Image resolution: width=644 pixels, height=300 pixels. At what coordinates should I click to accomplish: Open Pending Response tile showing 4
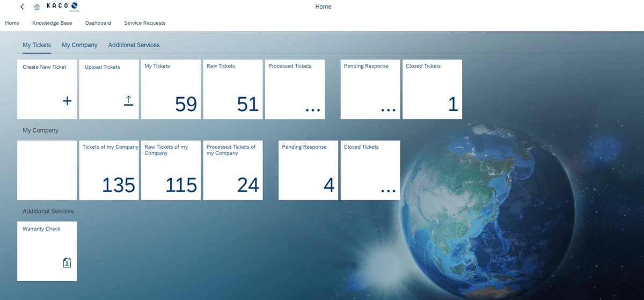coord(308,170)
